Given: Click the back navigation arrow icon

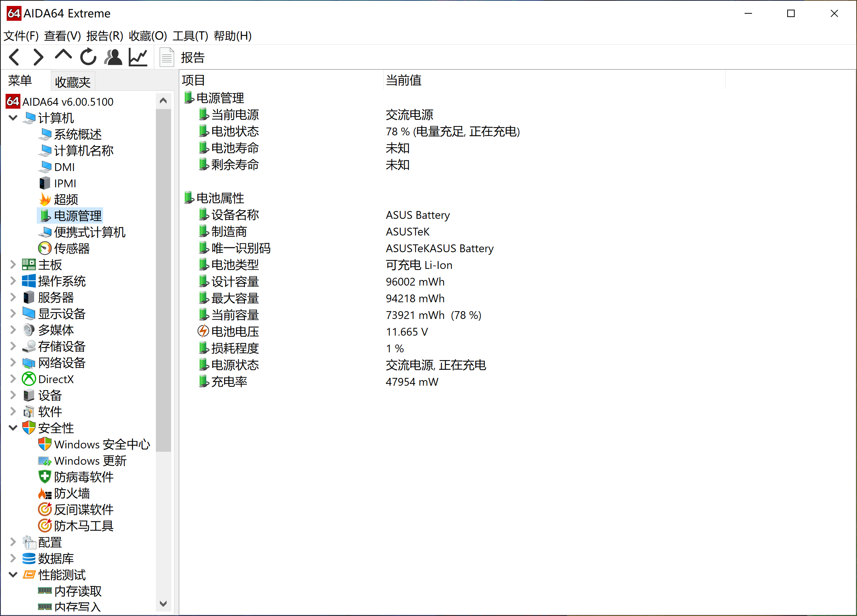Looking at the screenshot, I should [x=14, y=57].
